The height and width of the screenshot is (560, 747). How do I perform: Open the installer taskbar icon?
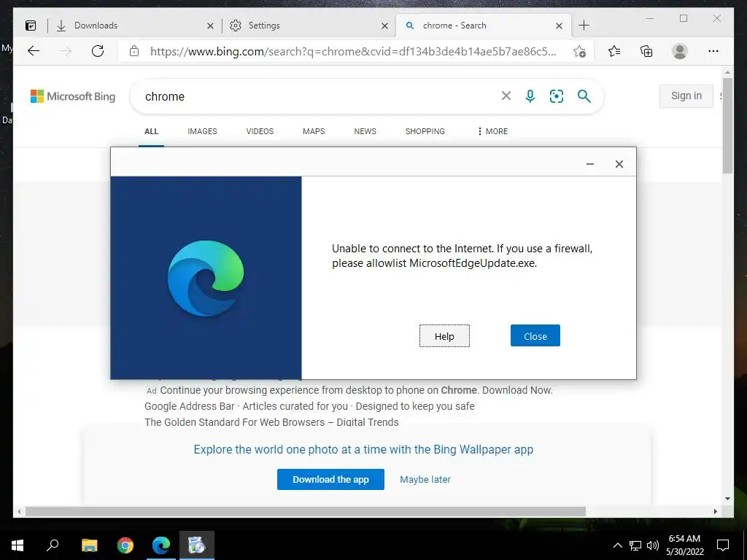click(197, 545)
